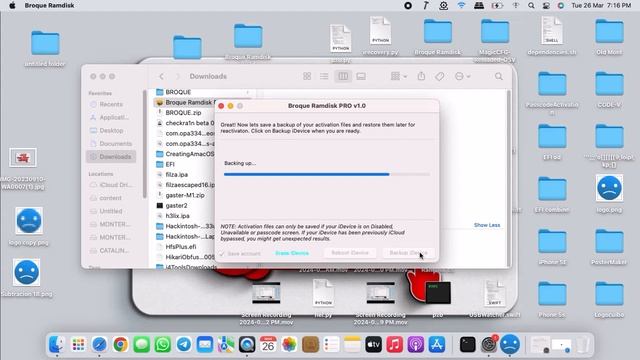
Task: Select the logo.png file on the desktop
Action: [x=609, y=193]
